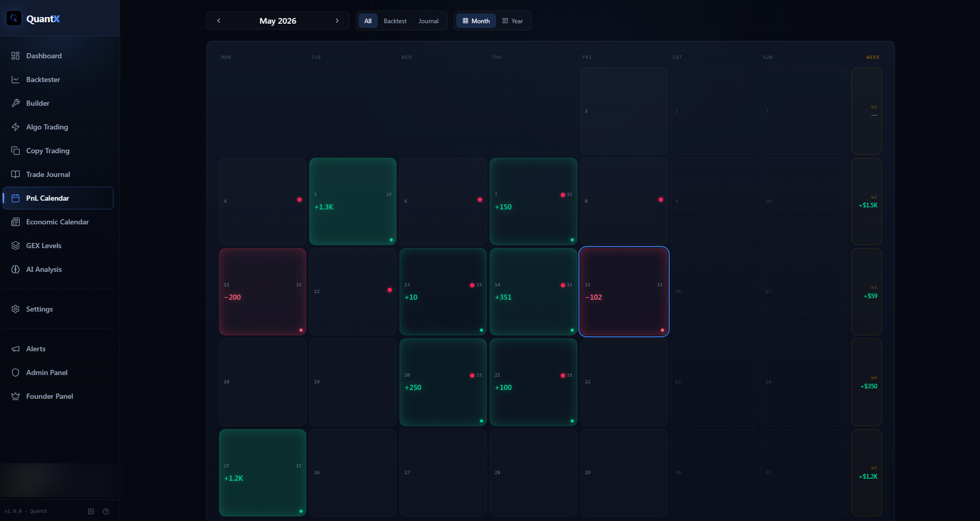Open Backtester via its chart icon
Image resolution: width=980 pixels, height=521 pixels.
click(15, 79)
